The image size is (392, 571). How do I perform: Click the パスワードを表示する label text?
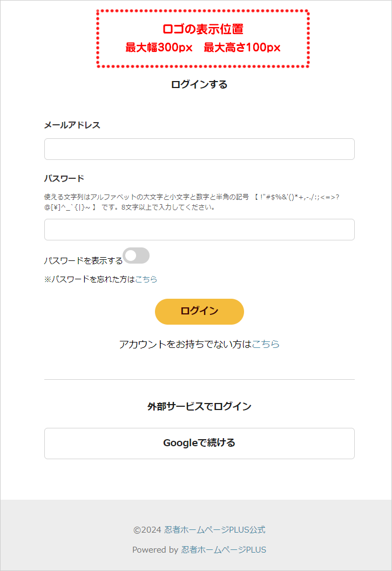(x=83, y=260)
